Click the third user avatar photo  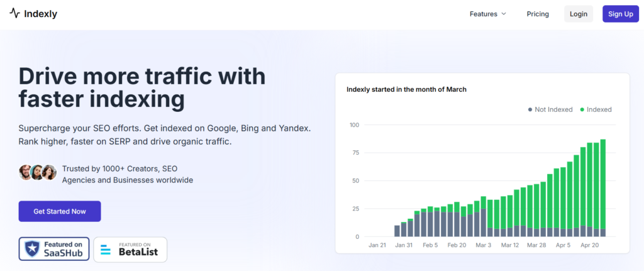click(49, 172)
